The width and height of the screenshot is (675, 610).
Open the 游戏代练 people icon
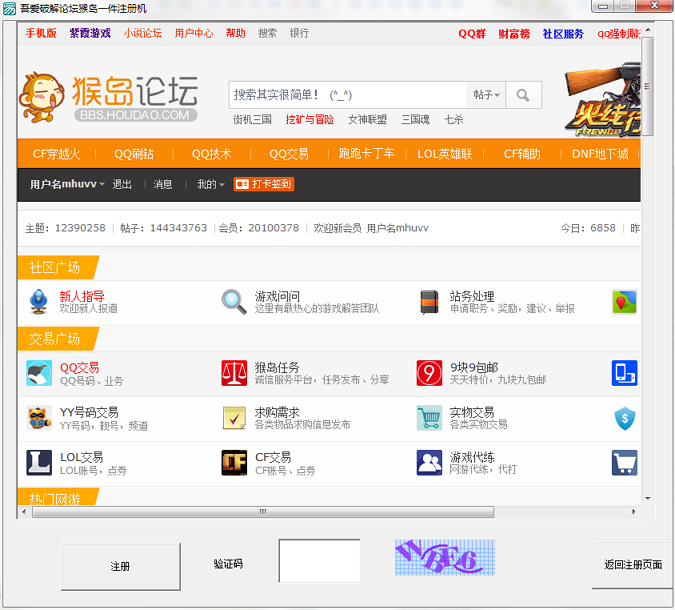429,463
